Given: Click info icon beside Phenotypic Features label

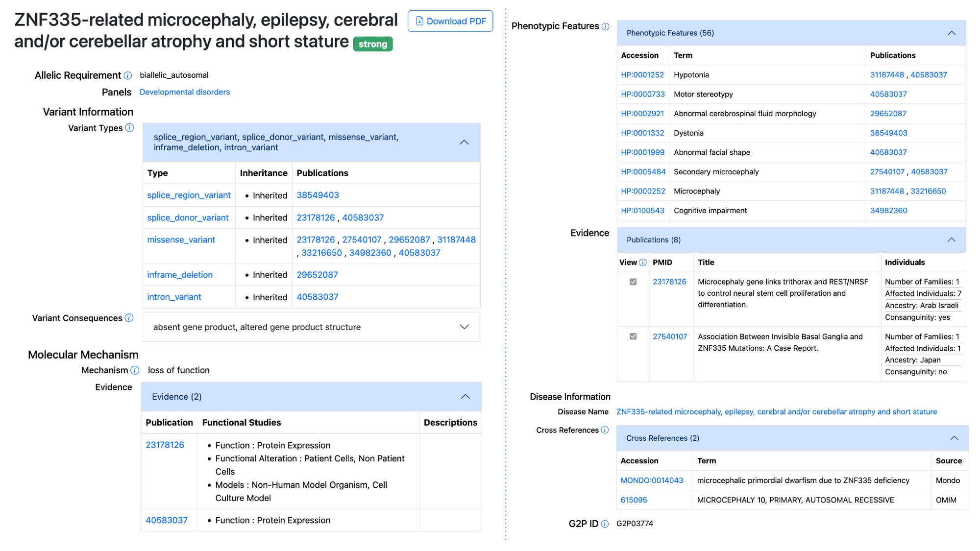Looking at the screenshot, I should tap(606, 26).
